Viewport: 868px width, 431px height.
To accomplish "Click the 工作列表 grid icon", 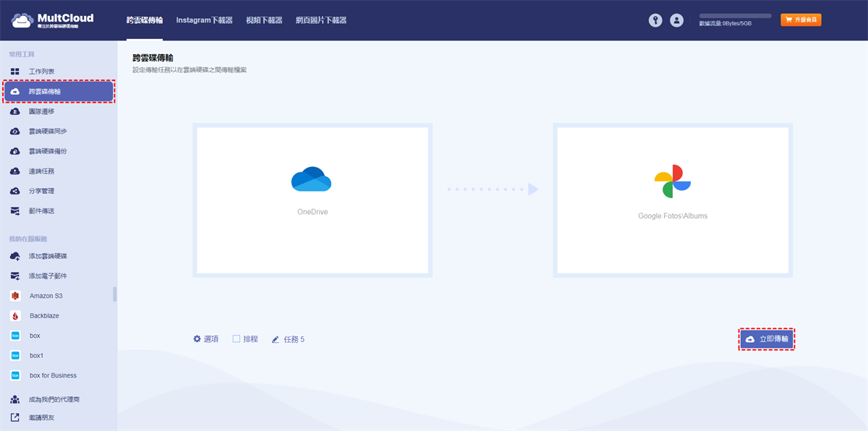I will [x=15, y=72].
